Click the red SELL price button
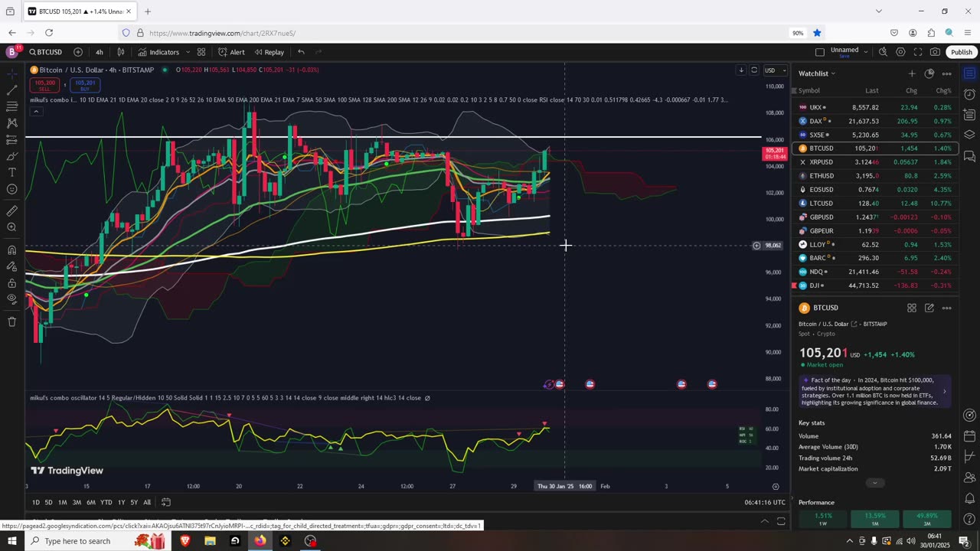This screenshot has height=551, width=980. 45,85
